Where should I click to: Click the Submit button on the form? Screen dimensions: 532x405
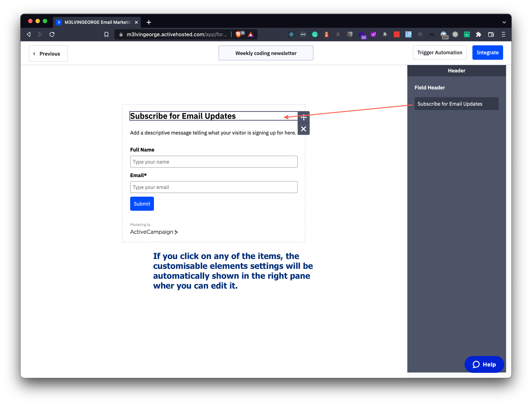click(142, 204)
